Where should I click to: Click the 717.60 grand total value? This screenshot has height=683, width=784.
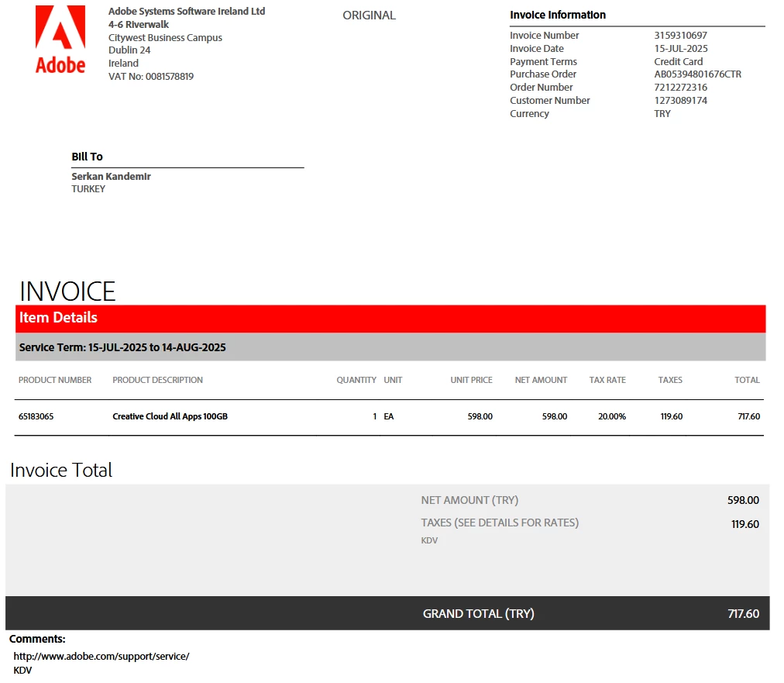click(x=744, y=614)
